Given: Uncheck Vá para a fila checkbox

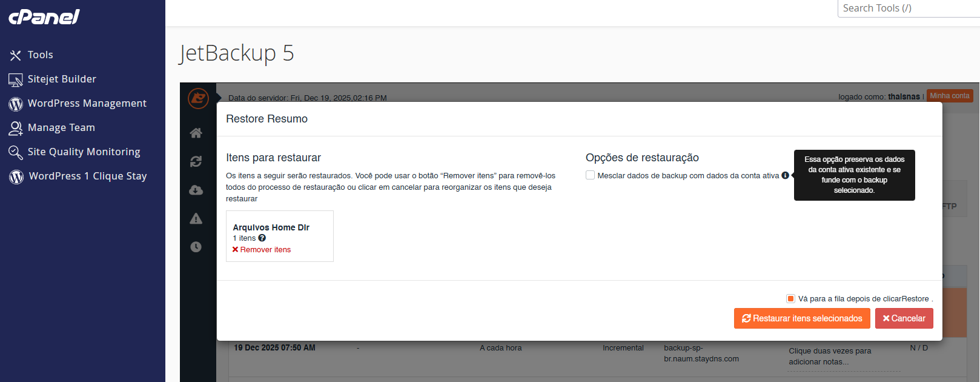Looking at the screenshot, I should 790,298.
